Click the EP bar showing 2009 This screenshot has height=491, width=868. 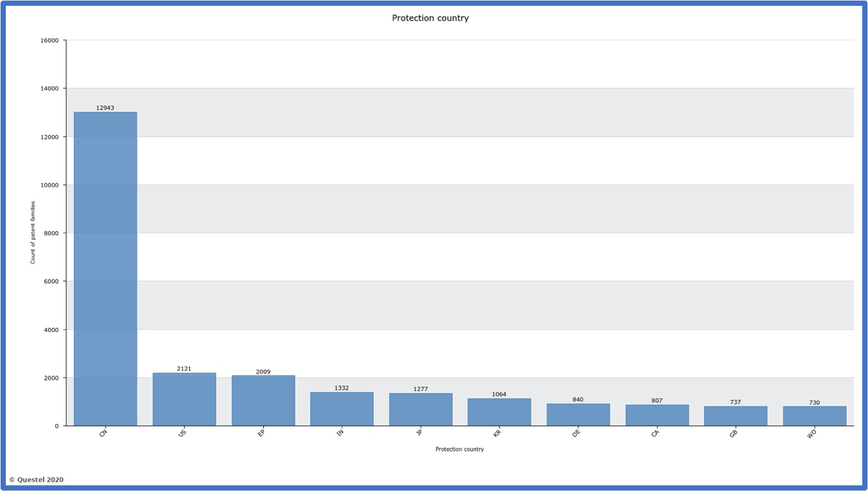(263, 400)
